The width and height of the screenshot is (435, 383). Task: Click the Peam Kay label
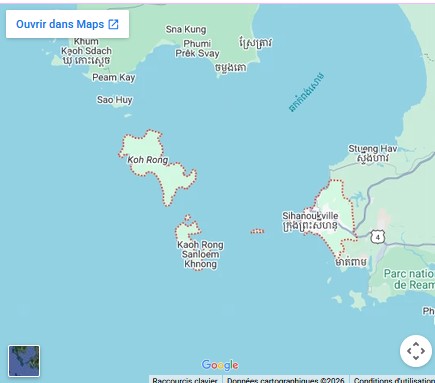click(114, 77)
